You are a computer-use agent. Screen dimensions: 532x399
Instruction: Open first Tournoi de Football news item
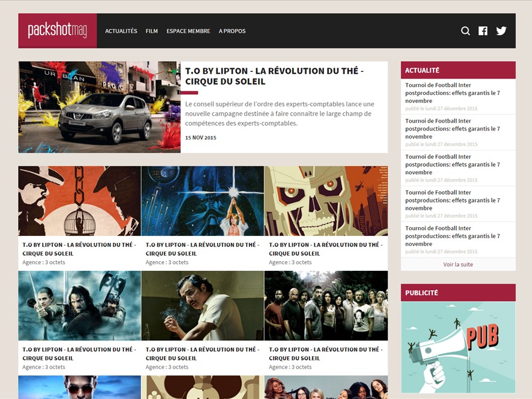(453, 92)
